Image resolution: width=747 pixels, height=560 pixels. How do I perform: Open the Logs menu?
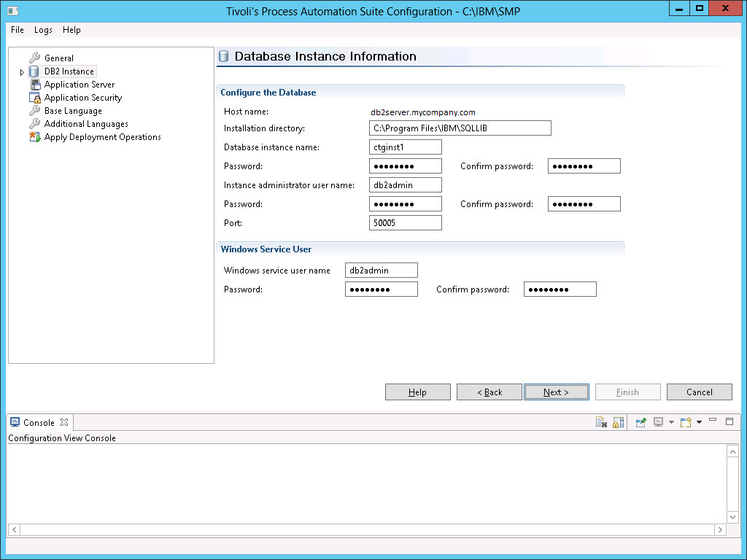[x=42, y=30]
